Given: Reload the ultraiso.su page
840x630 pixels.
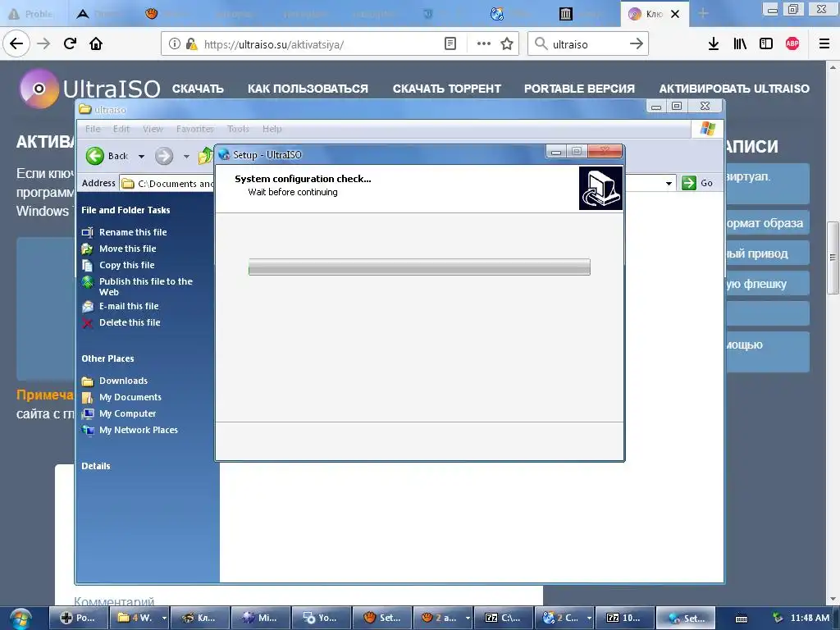Looking at the screenshot, I should click(x=70, y=43).
